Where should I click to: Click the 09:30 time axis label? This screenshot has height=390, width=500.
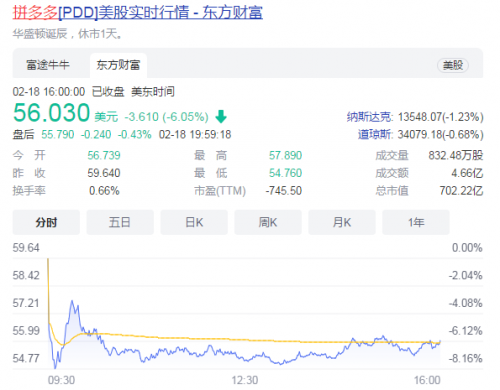[61, 380]
